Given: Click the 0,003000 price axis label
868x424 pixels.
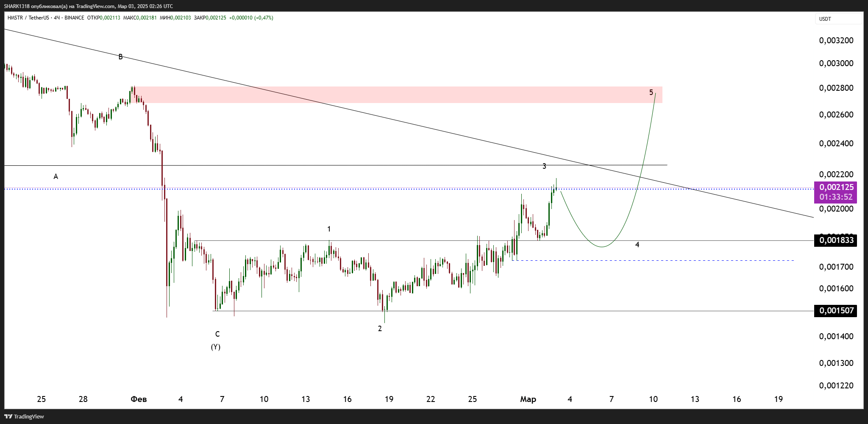Looking at the screenshot, I should 836,63.
